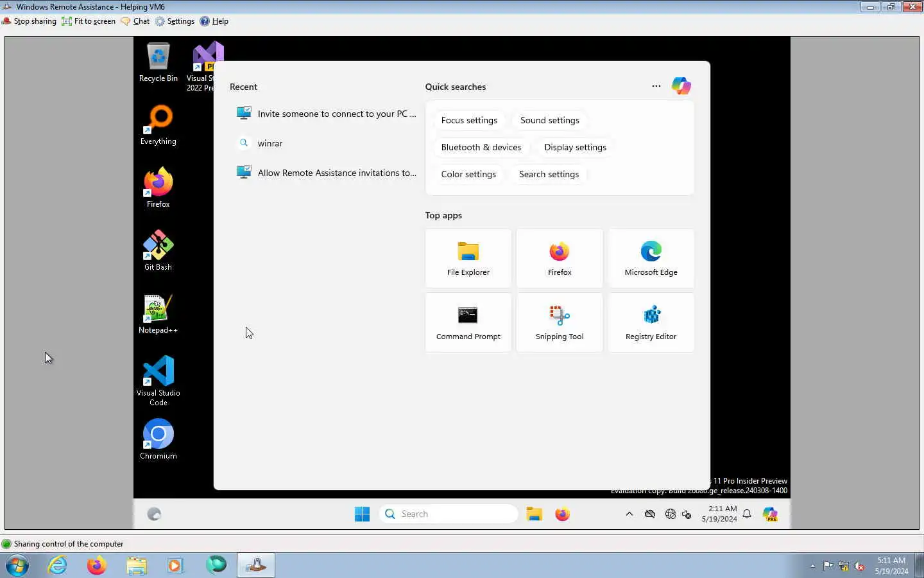Open cloud sync-off icon in Windows 11 tray
This screenshot has width=924, height=578.
point(650,514)
